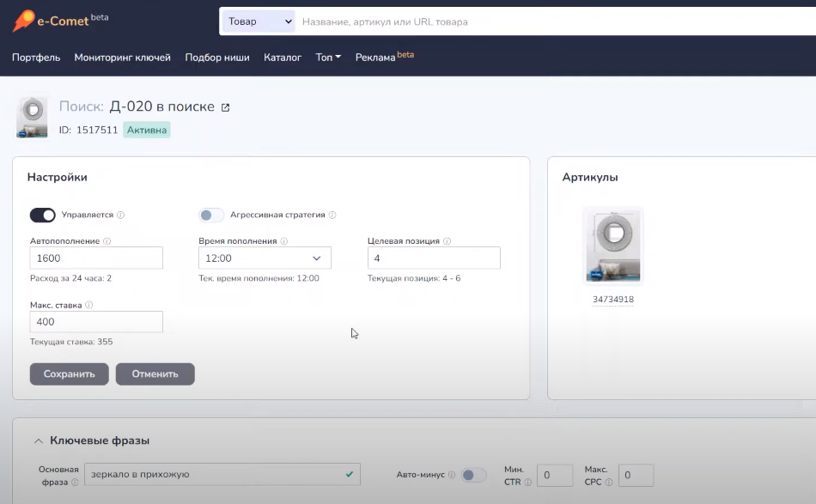Turn on the Авто-минус switch
The image size is (816, 504).
tap(473, 475)
